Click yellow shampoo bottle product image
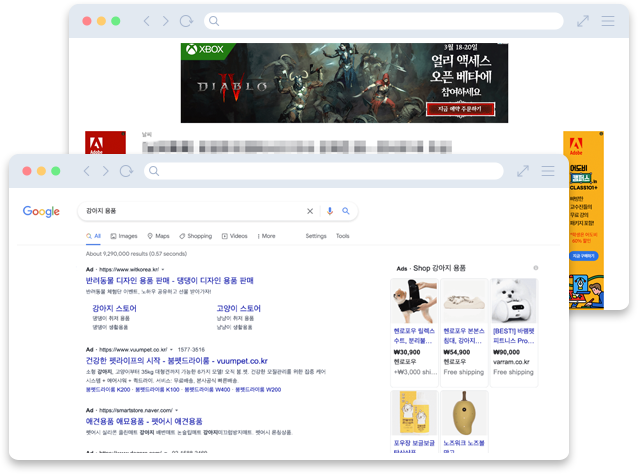The image size is (638, 474). click(414, 413)
